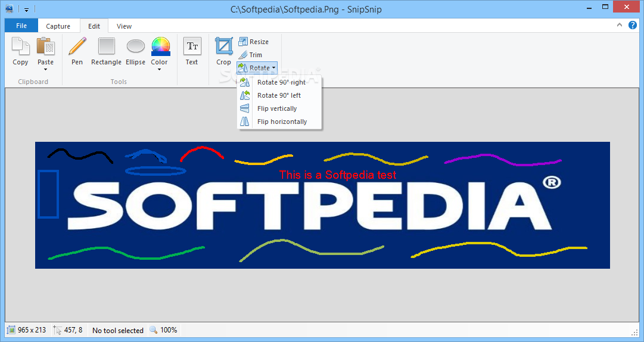Open the Color wheel picker
This screenshot has height=342, width=644.
161,46
